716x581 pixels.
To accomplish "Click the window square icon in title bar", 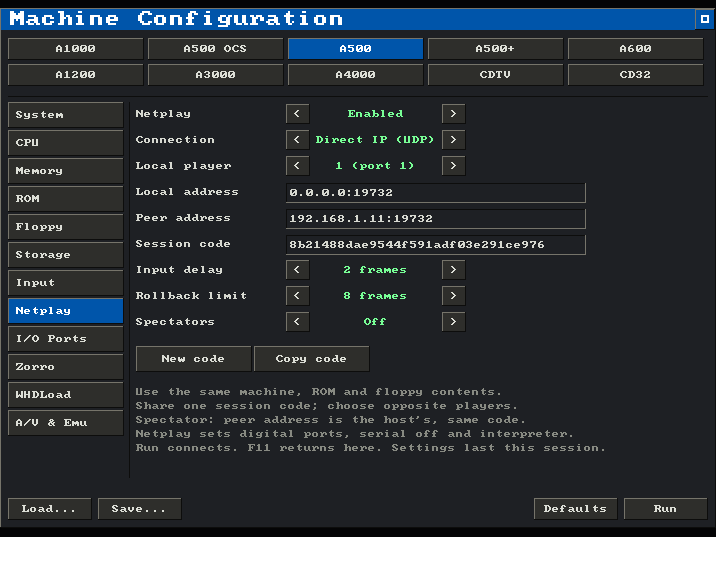I will [x=705, y=19].
